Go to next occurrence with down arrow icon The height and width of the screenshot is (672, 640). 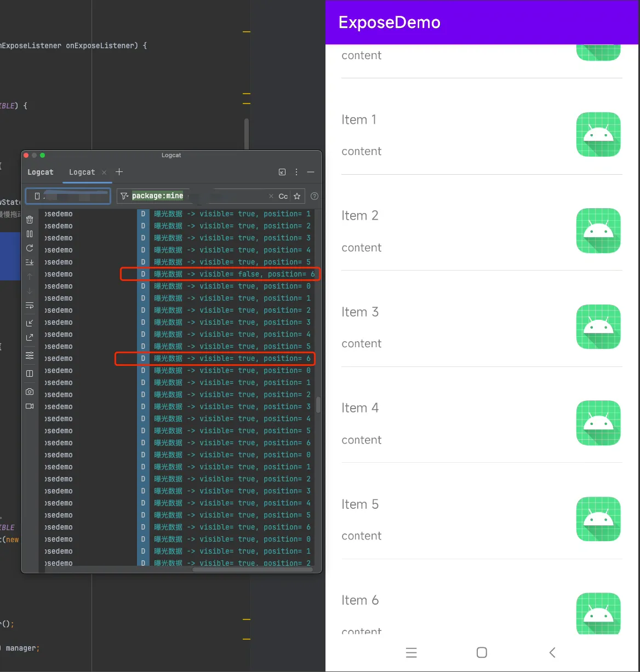tap(30, 291)
